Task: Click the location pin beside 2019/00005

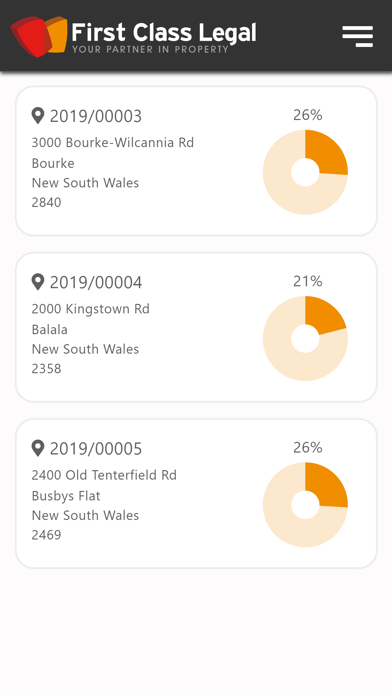Action: (x=38, y=448)
